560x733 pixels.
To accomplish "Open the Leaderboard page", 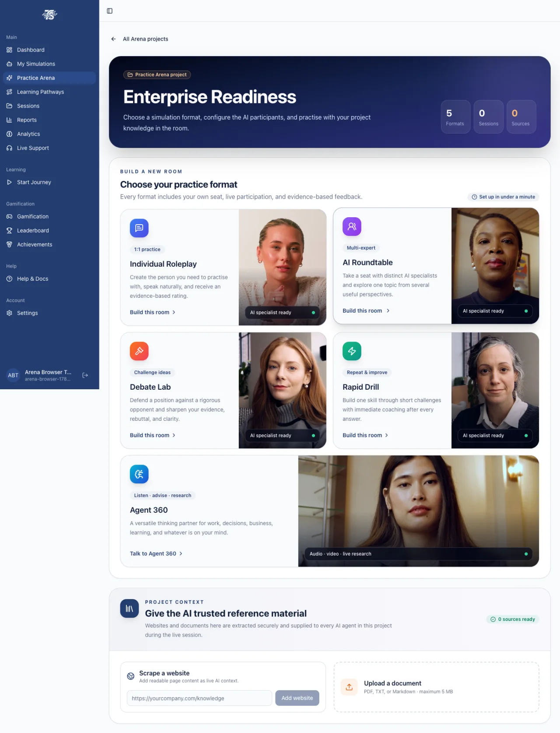I will pos(49,230).
